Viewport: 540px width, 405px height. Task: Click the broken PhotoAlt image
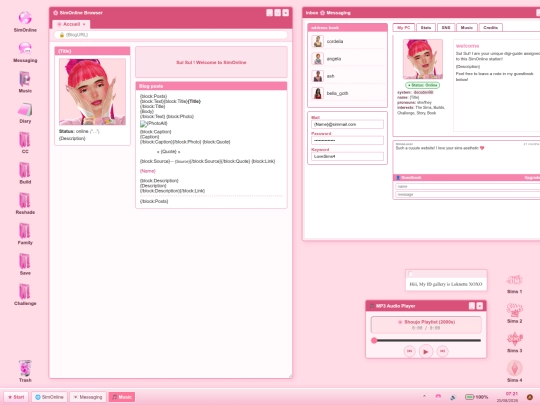[154, 124]
